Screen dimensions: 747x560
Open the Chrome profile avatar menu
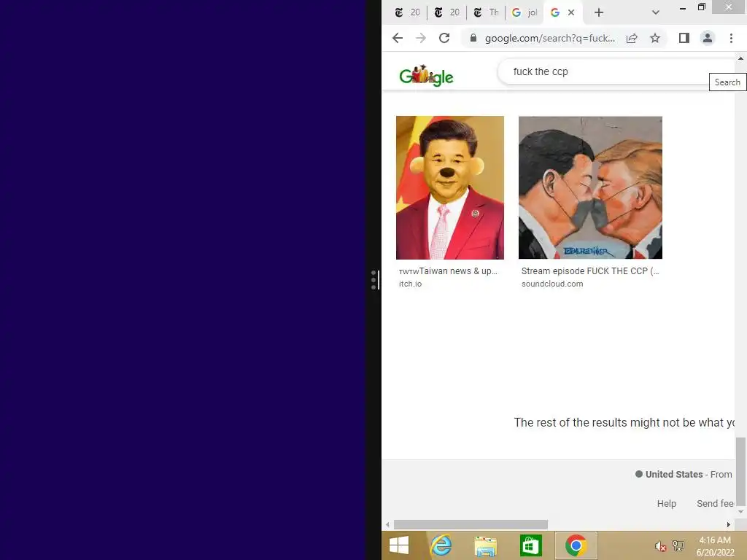[708, 38]
